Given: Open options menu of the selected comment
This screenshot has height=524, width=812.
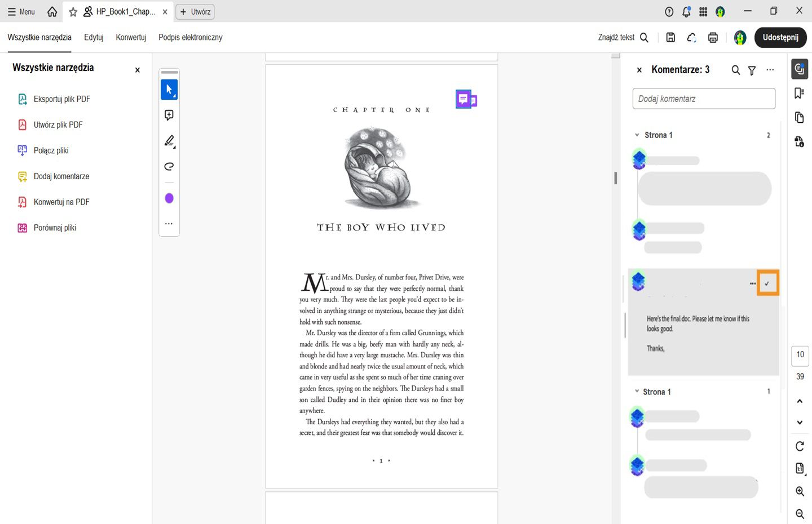Looking at the screenshot, I should click(x=753, y=283).
